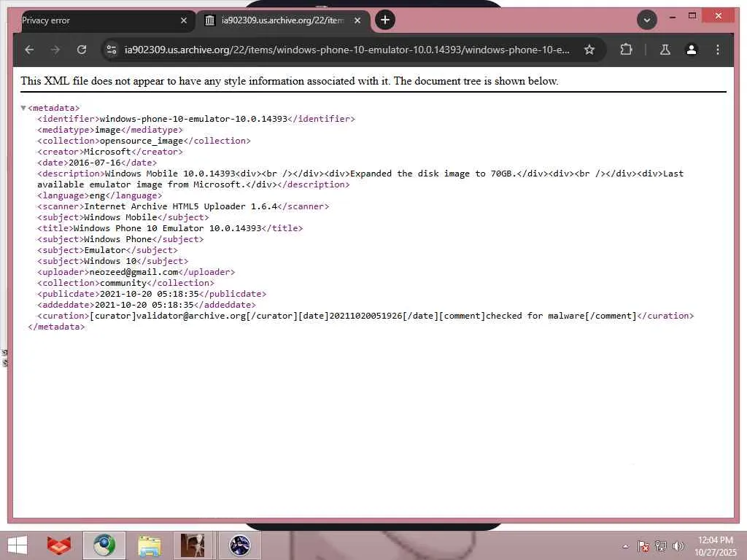Open Chrome Labs flask icon

coord(665,50)
